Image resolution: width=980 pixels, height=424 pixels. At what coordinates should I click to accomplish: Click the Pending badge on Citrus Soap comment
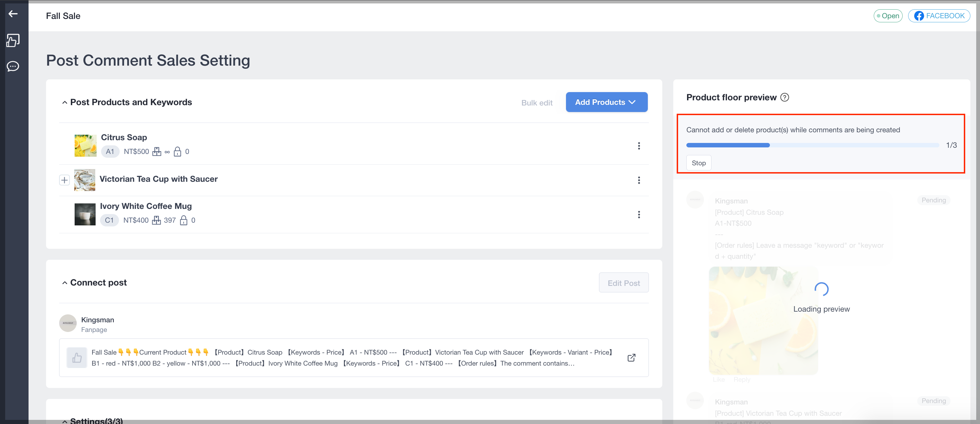click(933, 200)
